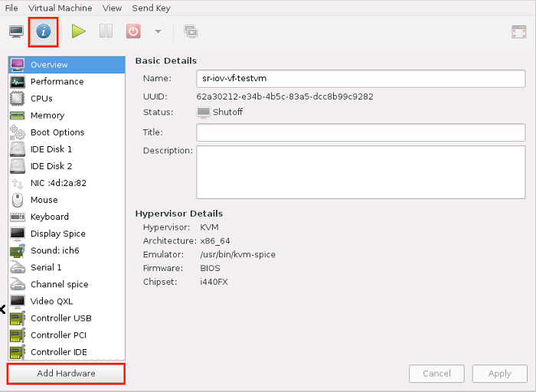Select Keyboard device entry
Viewport: 536px width, 392px height.
(x=67, y=217)
